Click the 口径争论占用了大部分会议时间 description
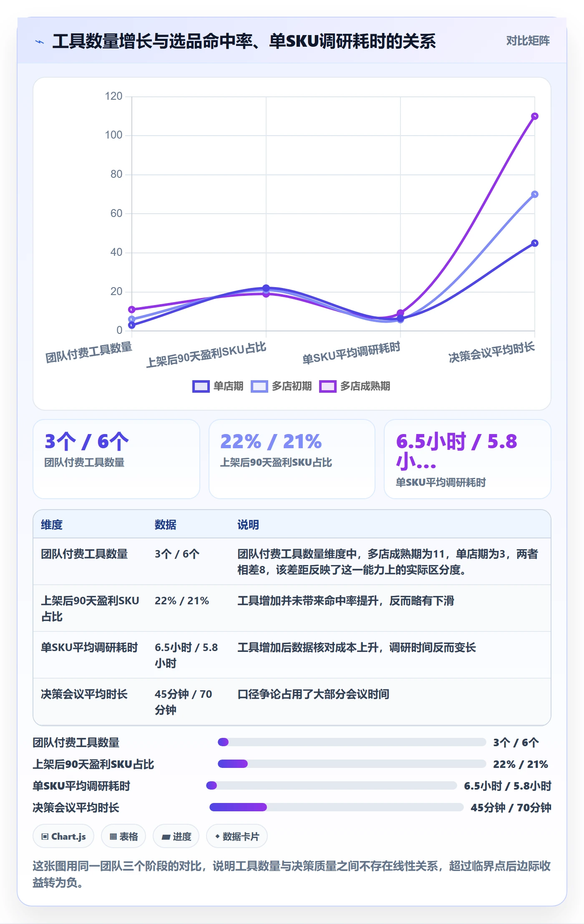 (313, 694)
